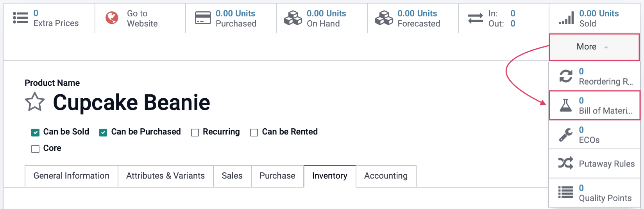Click the Units Sold bar chart icon
Viewport: 644px width, 209px height.
pos(566,18)
